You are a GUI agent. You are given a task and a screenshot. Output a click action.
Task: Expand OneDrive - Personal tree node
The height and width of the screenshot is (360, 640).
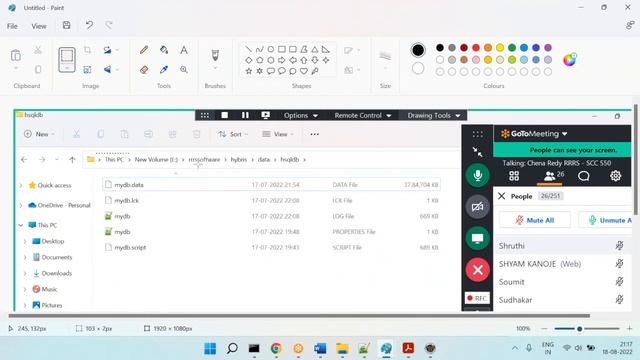(21, 205)
